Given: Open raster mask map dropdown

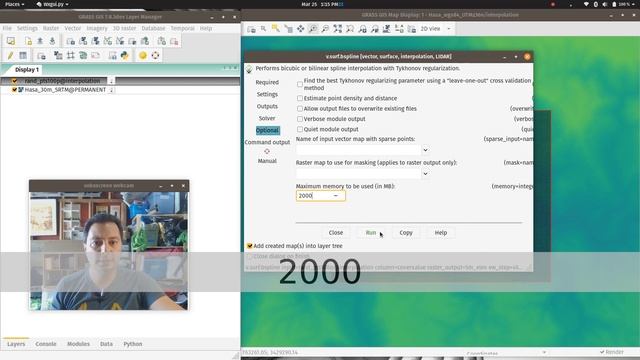Looking at the screenshot, I should coord(425,173).
